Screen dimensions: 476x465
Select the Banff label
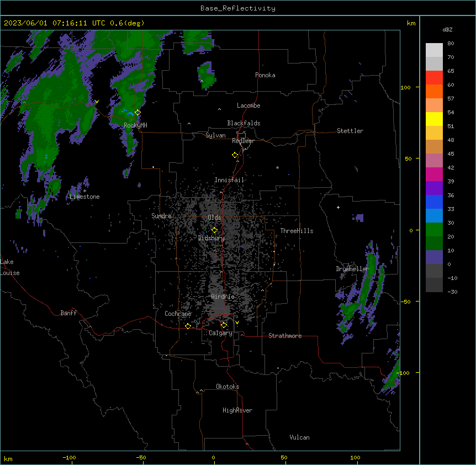[x=68, y=313]
